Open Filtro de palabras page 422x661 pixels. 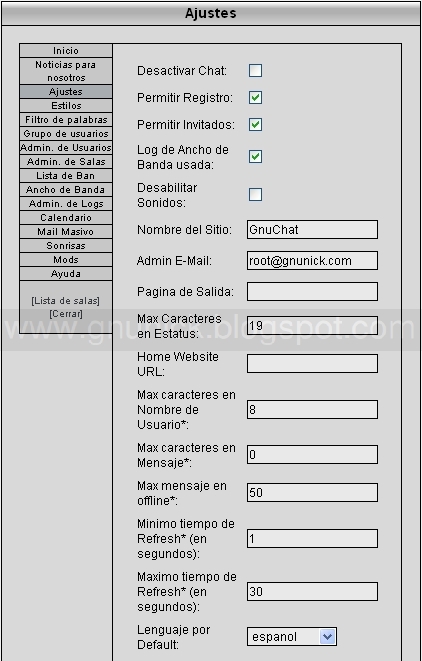click(66, 120)
